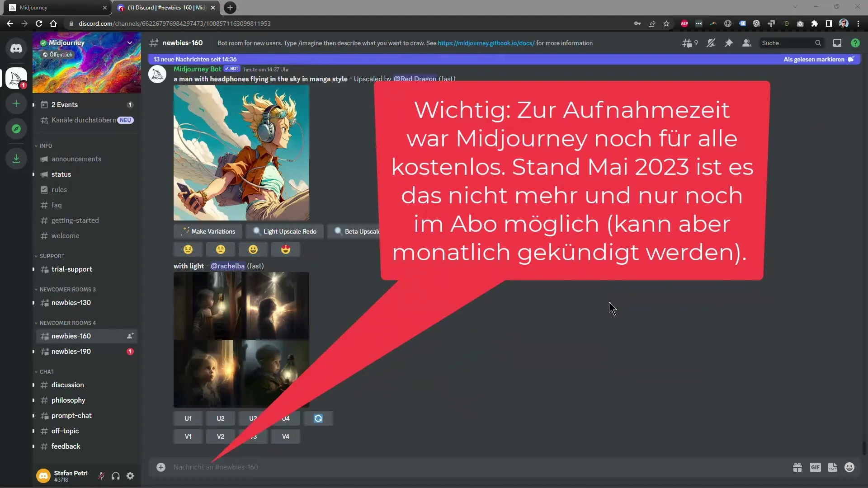Open Kanäle durchstöbern entry

click(x=86, y=120)
